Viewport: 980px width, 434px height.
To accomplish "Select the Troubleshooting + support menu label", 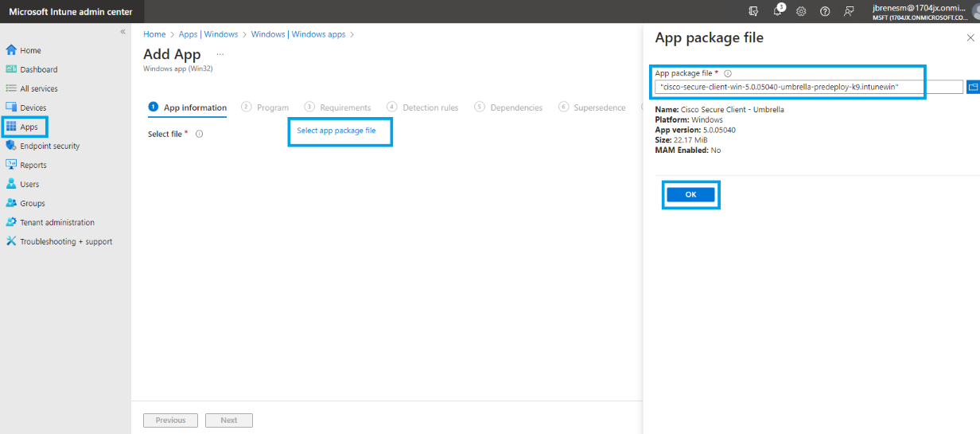I will click(66, 241).
